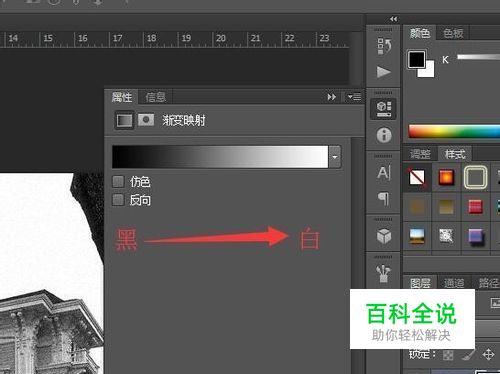The image size is (500, 374).
Task: Open the History panel icon
Action: pos(383,46)
